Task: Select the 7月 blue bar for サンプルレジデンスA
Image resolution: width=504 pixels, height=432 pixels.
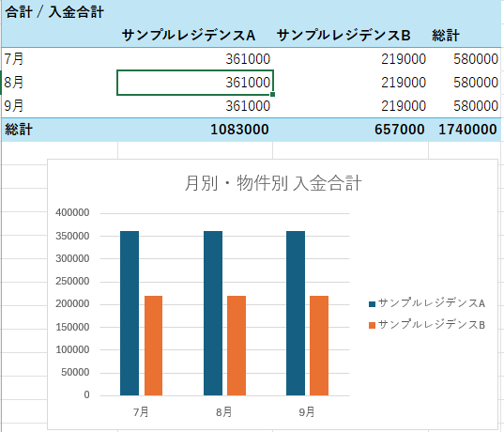Action: 130,313
